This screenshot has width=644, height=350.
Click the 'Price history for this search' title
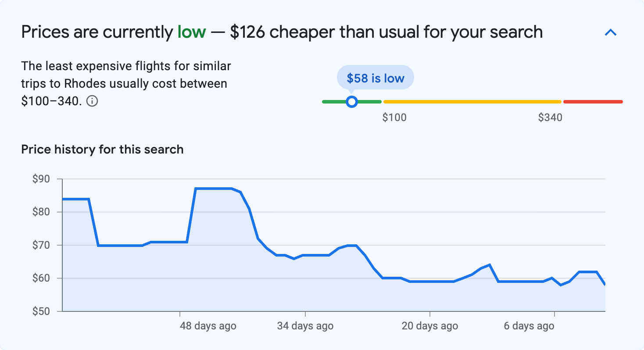[102, 149]
